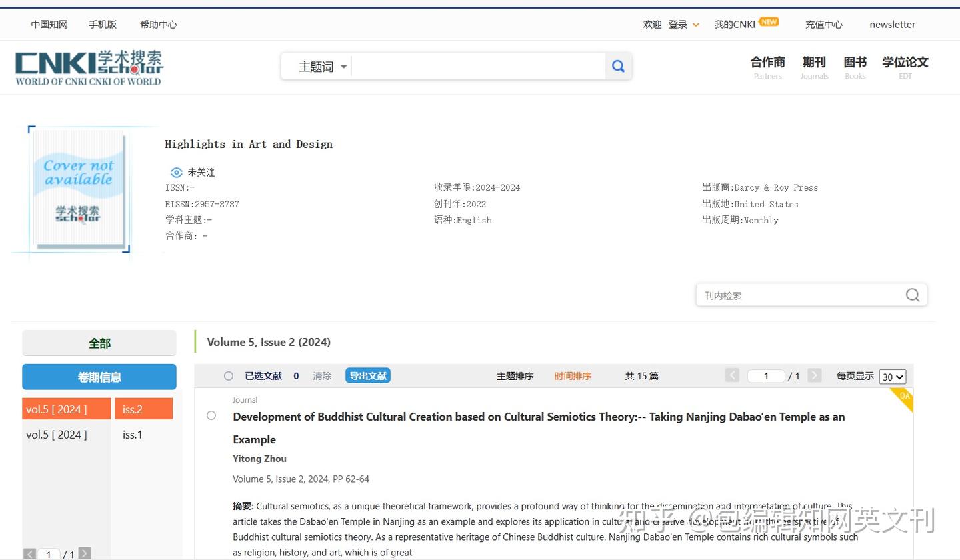Switch to the iss.1 issue tab
The height and width of the screenshot is (560, 960).
click(x=132, y=434)
